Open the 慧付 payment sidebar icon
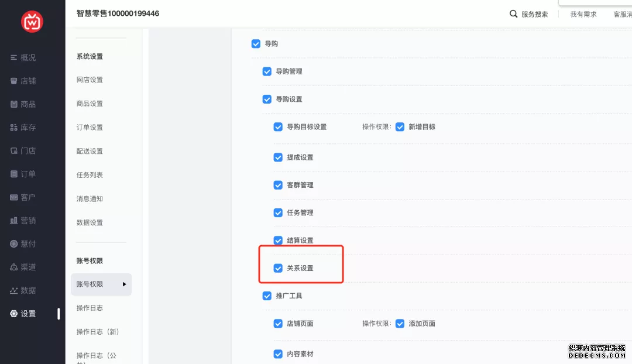The width and height of the screenshot is (632, 364). [x=13, y=244]
